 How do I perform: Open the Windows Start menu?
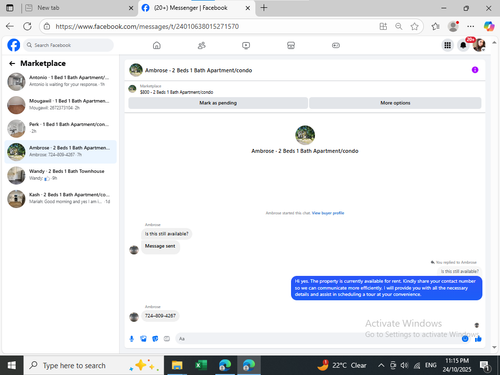(11, 365)
